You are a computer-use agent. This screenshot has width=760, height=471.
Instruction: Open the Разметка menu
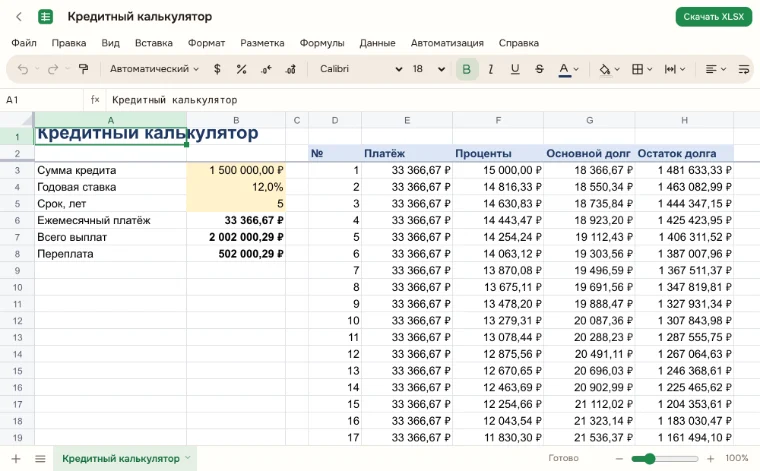(x=262, y=43)
